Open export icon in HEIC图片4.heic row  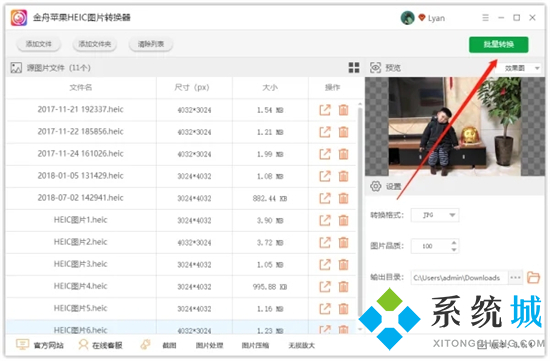pos(325,287)
